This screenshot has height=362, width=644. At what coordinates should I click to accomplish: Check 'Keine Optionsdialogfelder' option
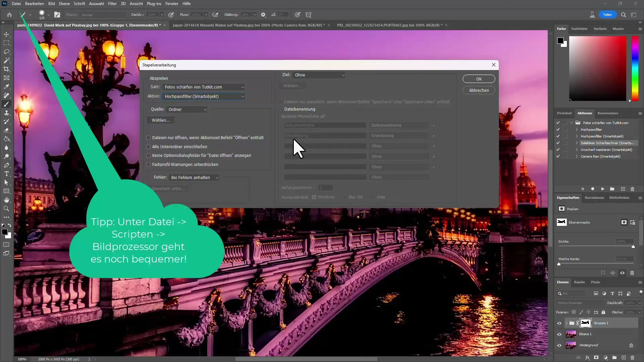point(148,156)
